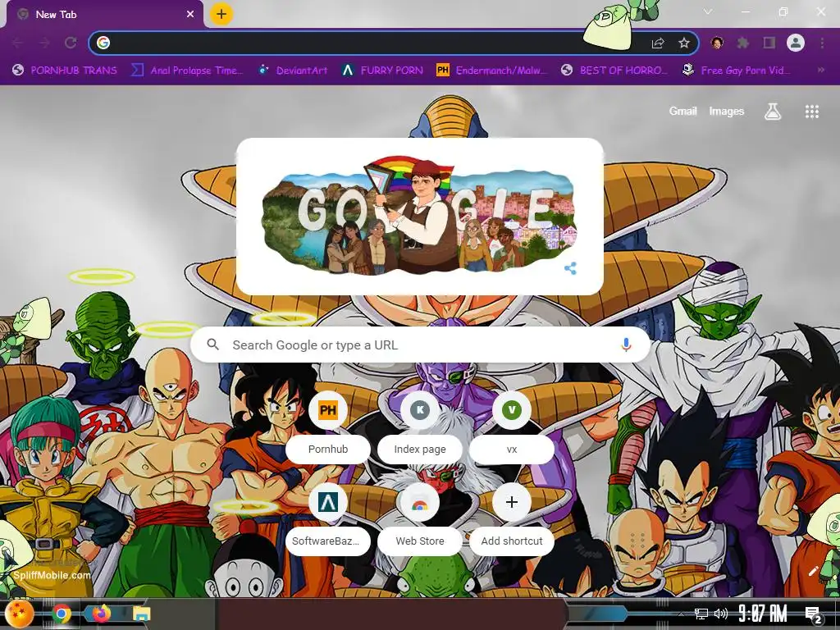This screenshot has width=840, height=630.
Task: Click the share page icon in address bar
Action: click(x=658, y=43)
